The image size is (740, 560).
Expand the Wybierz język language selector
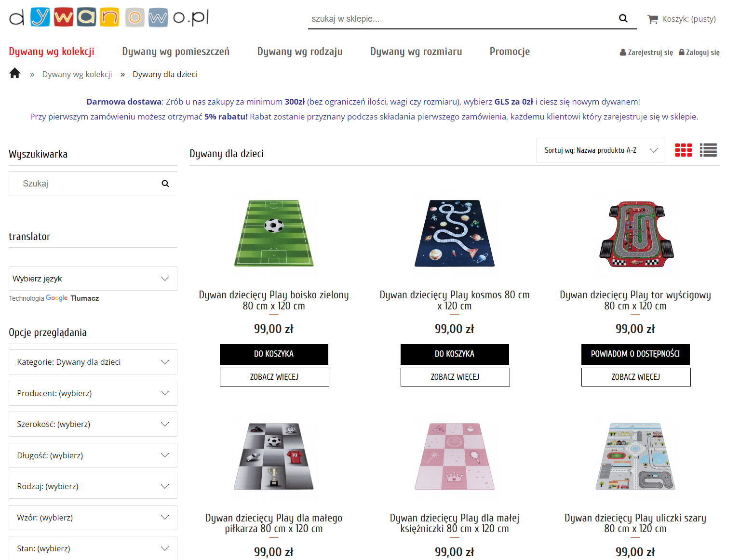93,279
